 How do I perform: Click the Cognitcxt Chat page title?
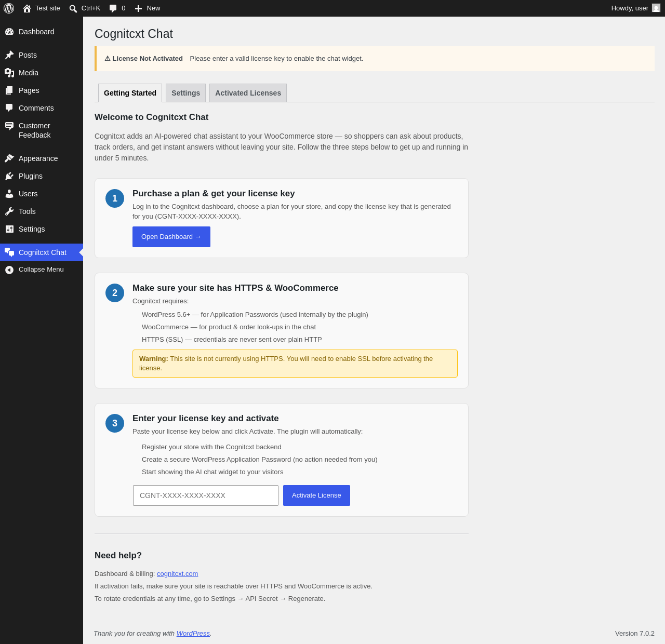(134, 34)
